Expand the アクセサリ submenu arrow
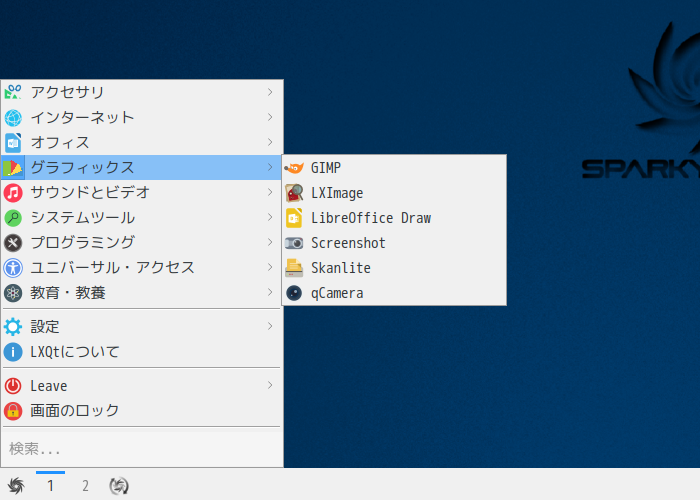Viewport: 700px width, 500px height. pyautogui.click(x=270, y=92)
